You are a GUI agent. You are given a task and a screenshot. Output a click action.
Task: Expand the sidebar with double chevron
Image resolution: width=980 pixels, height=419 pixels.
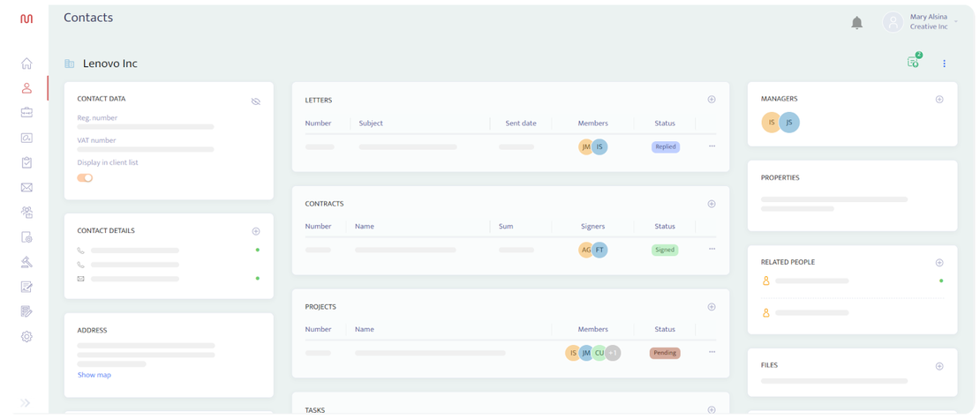point(26,403)
